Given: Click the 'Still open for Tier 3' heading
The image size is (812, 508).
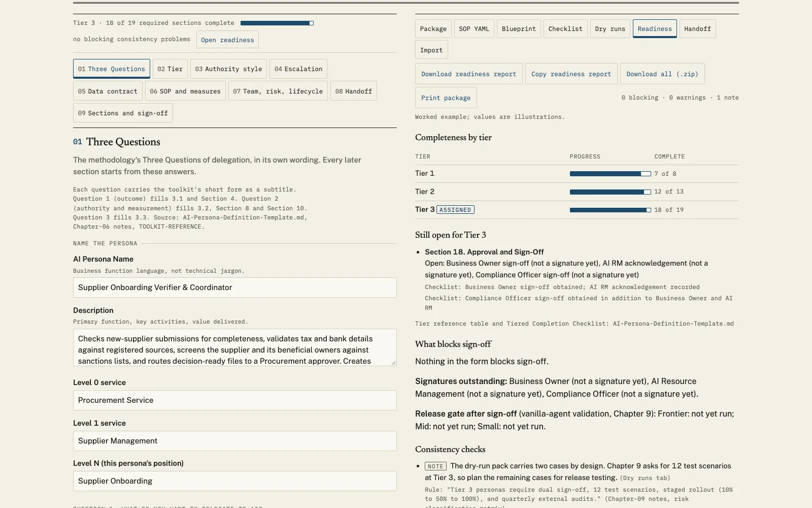Looking at the screenshot, I should [451, 235].
